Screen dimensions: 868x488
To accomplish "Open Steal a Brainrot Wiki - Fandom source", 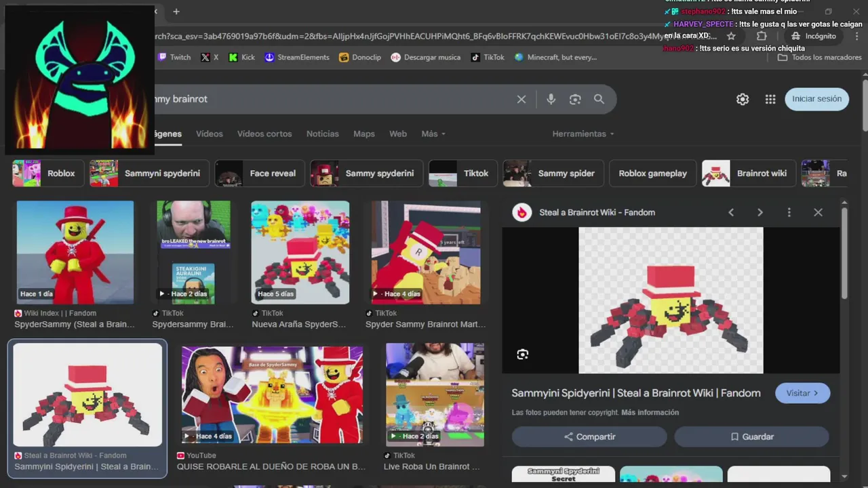I will [x=597, y=212].
